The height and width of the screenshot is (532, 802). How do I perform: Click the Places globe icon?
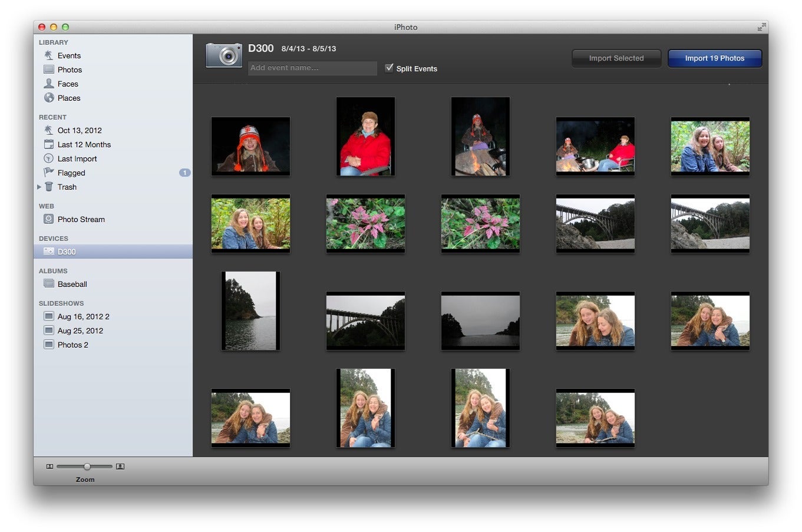pyautogui.click(x=49, y=98)
